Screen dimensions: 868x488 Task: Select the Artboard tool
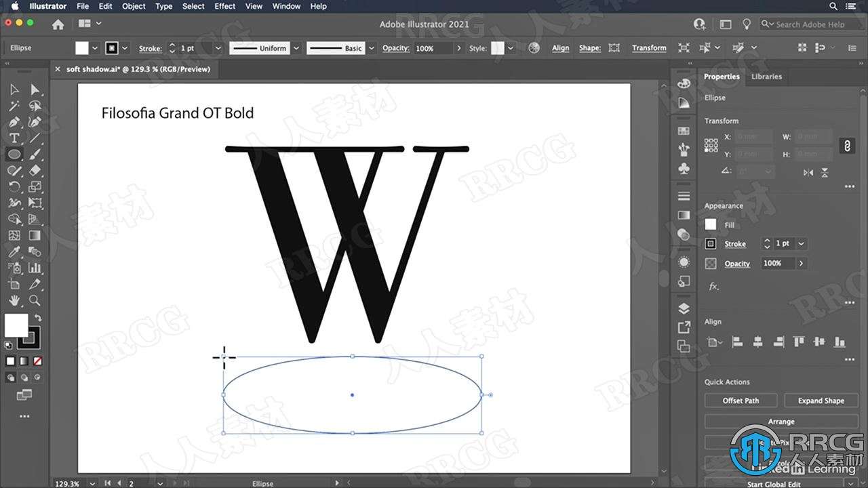click(x=14, y=284)
